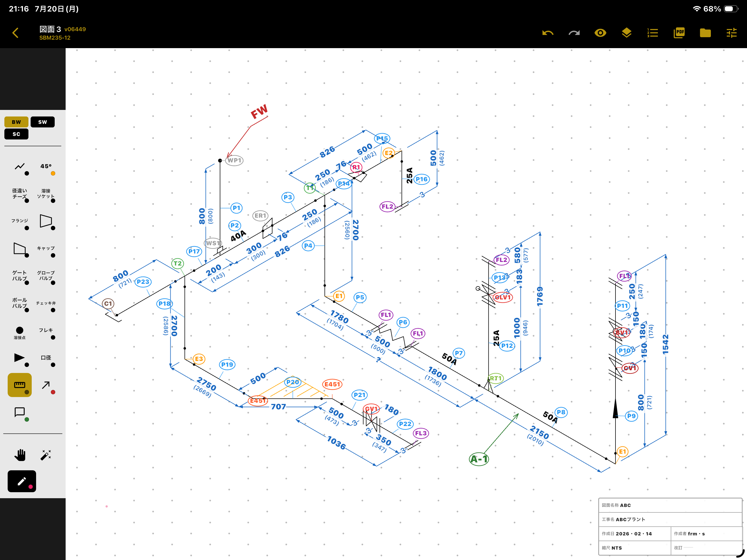Click the 図面名称 ABC title block field
Viewport: 747px width, 560px height.
(x=670, y=505)
